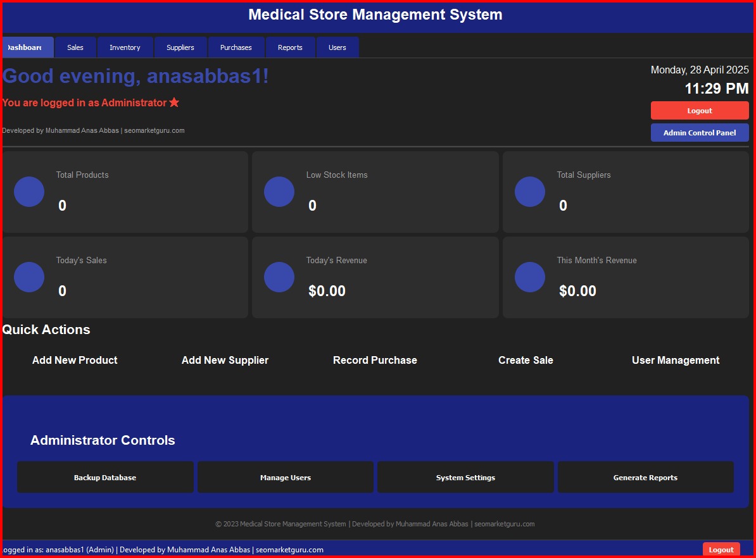Click the Today's Revenue circle icon
The image size is (756, 558).
(279, 277)
